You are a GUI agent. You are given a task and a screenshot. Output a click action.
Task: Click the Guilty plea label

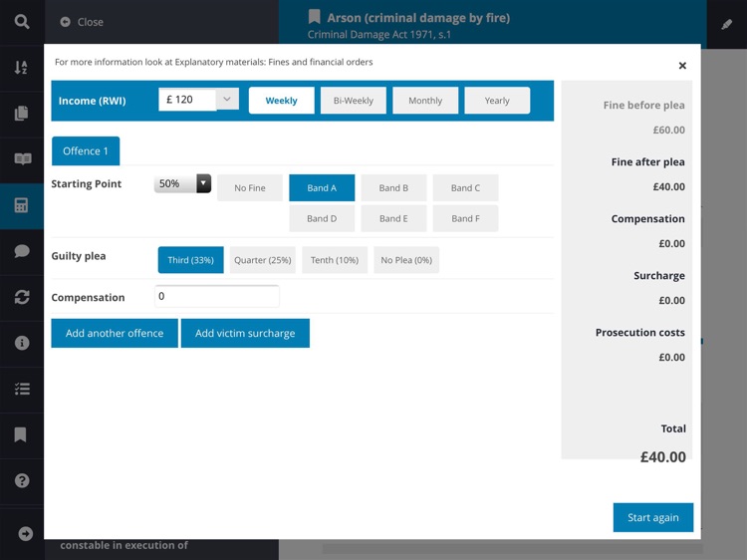coord(79,256)
